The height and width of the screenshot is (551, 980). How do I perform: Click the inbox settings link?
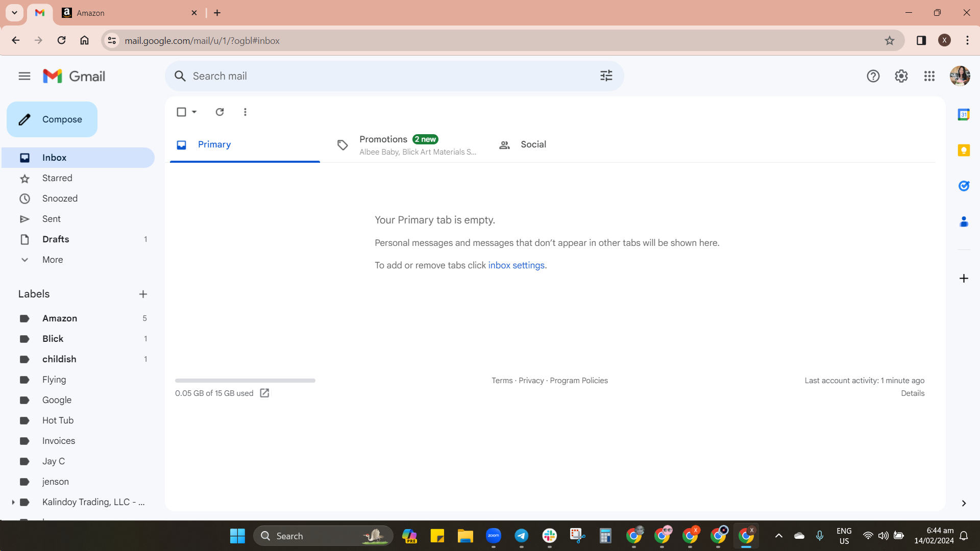[x=516, y=265]
